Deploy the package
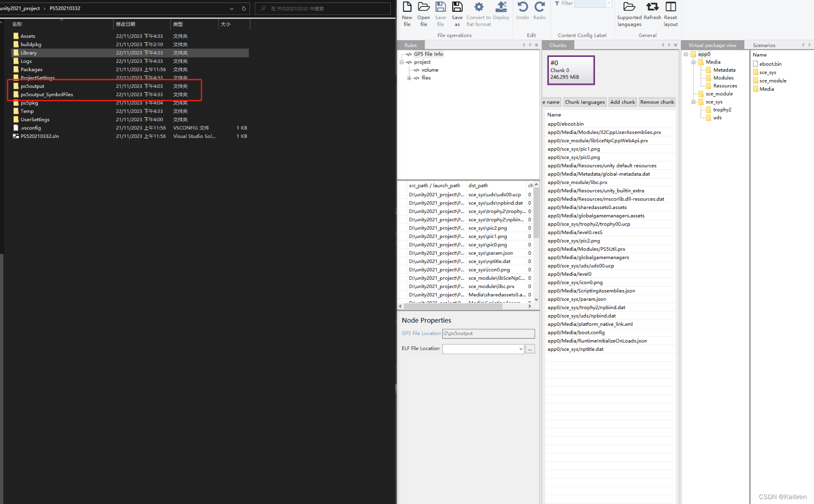This screenshot has width=814, height=504. [x=501, y=13]
